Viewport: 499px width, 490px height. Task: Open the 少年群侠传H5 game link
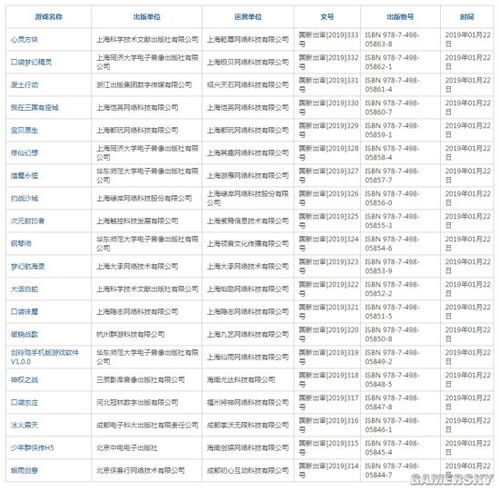[x=32, y=448]
